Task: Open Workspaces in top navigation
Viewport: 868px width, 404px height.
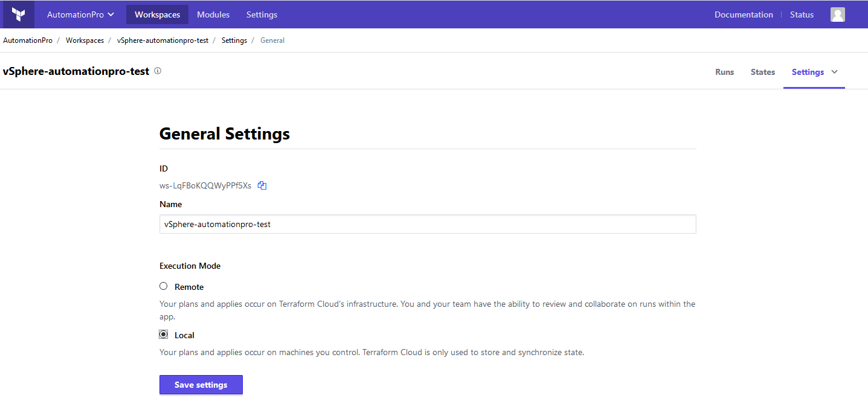Action: click(x=157, y=14)
